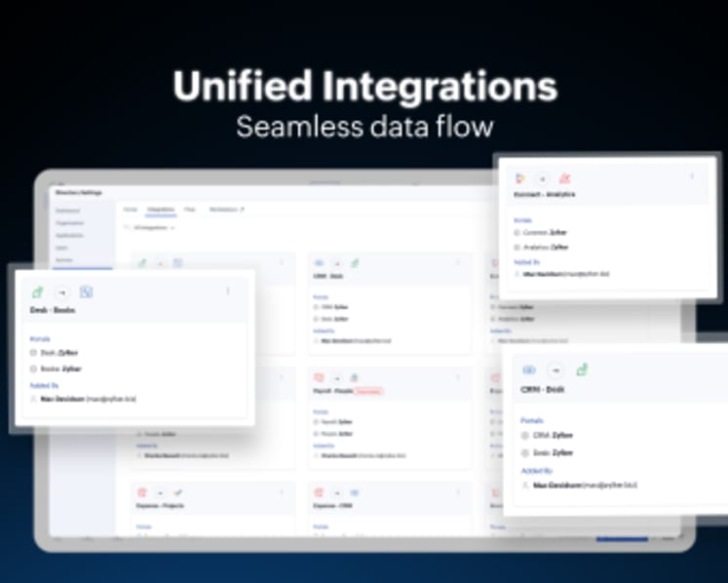Open Organization in the left sidebar
This screenshot has width=728, height=583.
(x=69, y=223)
